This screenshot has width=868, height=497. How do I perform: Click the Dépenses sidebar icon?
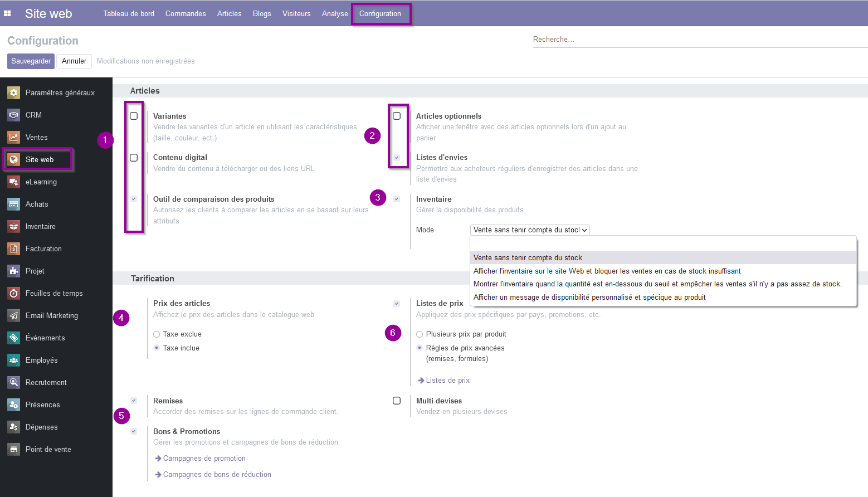coord(14,427)
